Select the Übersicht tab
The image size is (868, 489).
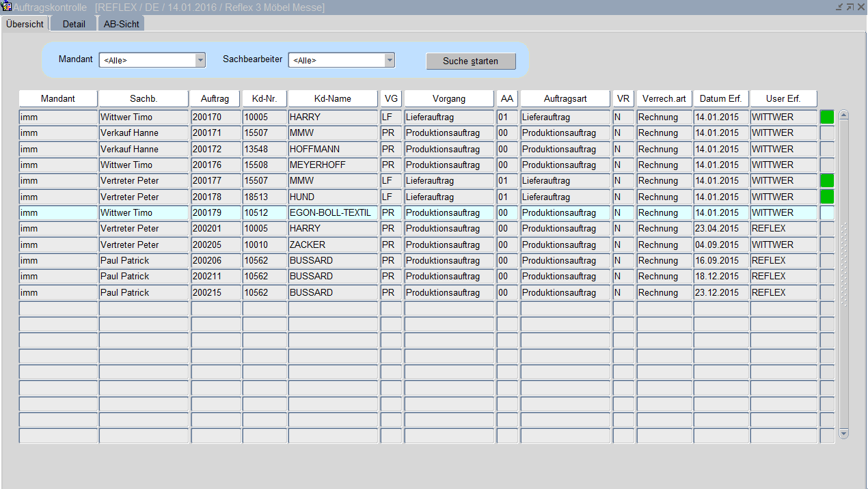(25, 24)
